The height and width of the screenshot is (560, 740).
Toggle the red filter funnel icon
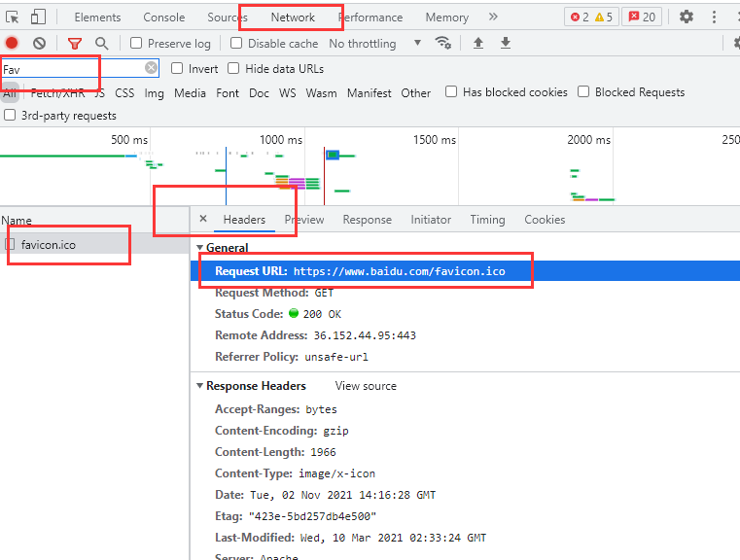(x=75, y=44)
